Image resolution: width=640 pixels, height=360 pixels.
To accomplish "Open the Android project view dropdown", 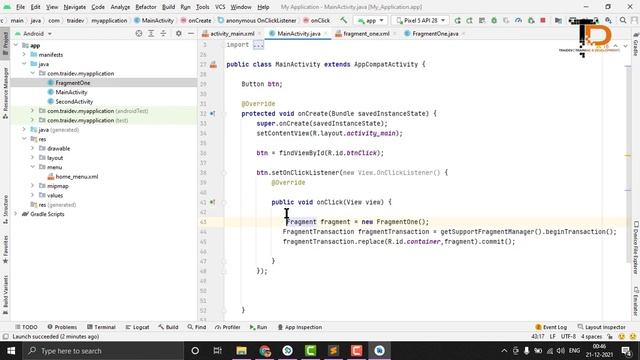I will click(33, 33).
